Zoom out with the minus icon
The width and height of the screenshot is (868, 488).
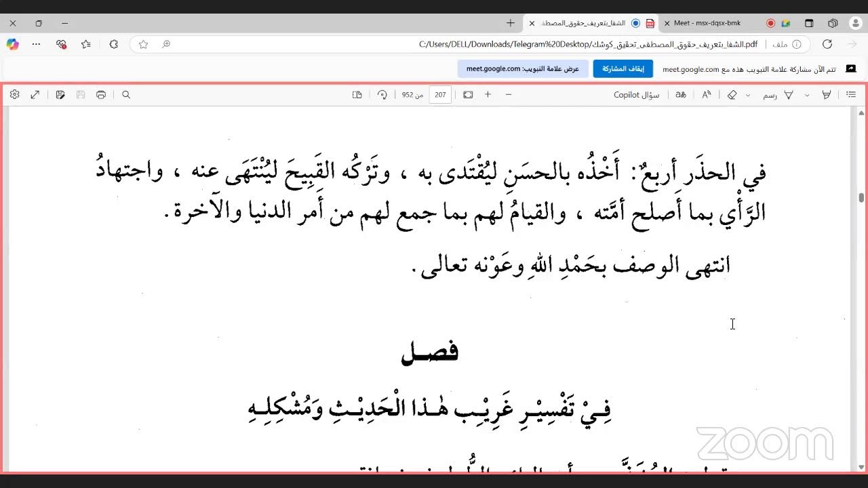point(508,95)
